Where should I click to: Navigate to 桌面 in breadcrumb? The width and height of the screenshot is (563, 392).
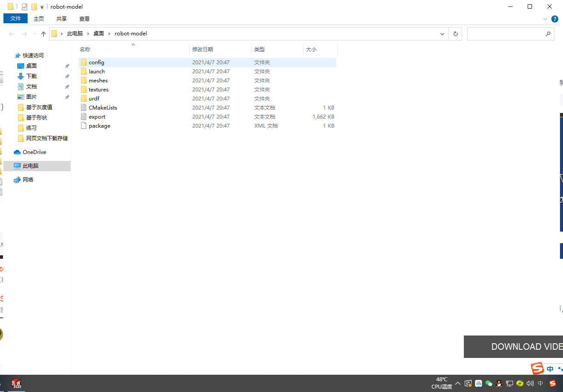pyautogui.click(x=99, y=34)
